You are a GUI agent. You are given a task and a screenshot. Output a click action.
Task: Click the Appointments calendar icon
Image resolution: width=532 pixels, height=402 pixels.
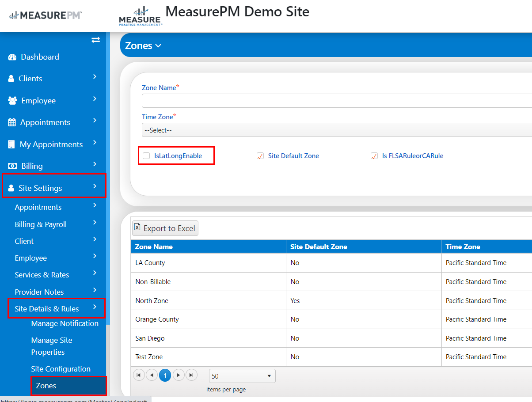click(x=12, y=122)
